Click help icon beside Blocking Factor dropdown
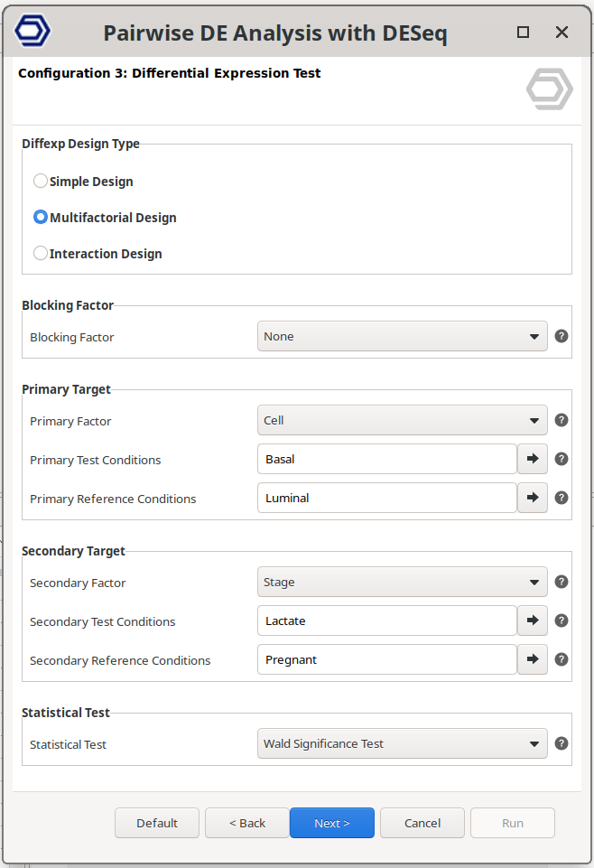 click(x=561, y=336)
